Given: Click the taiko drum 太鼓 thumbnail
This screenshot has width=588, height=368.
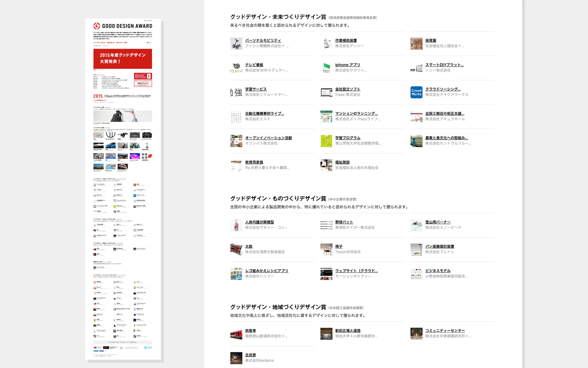Looking at the screenshot, I should [236, 249].
